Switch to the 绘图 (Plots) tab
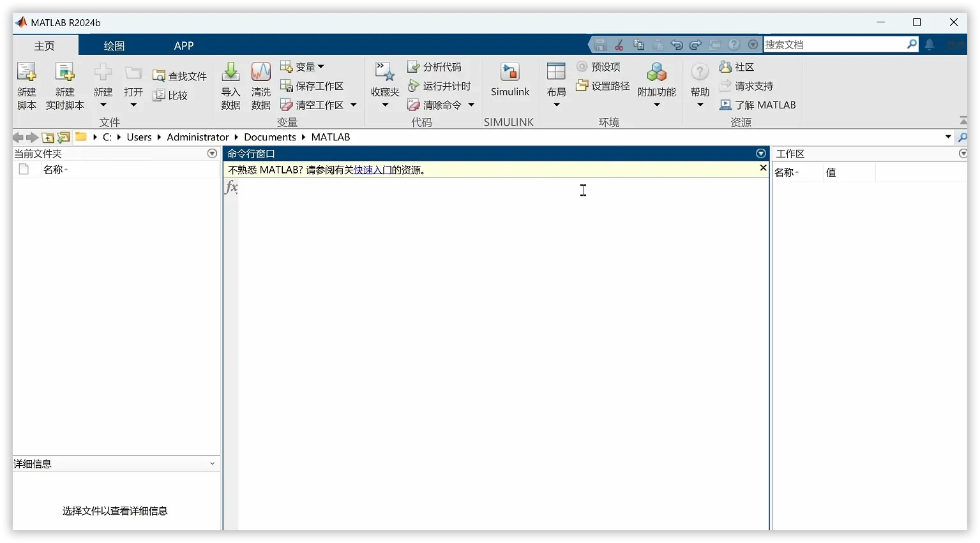The image size is (980, 543). point(114,45)
